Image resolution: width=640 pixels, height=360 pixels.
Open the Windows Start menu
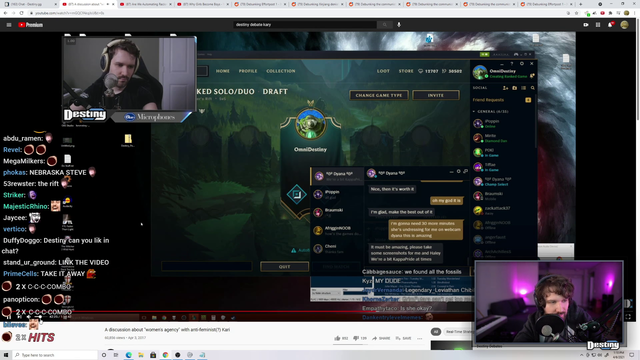(6, 355)
